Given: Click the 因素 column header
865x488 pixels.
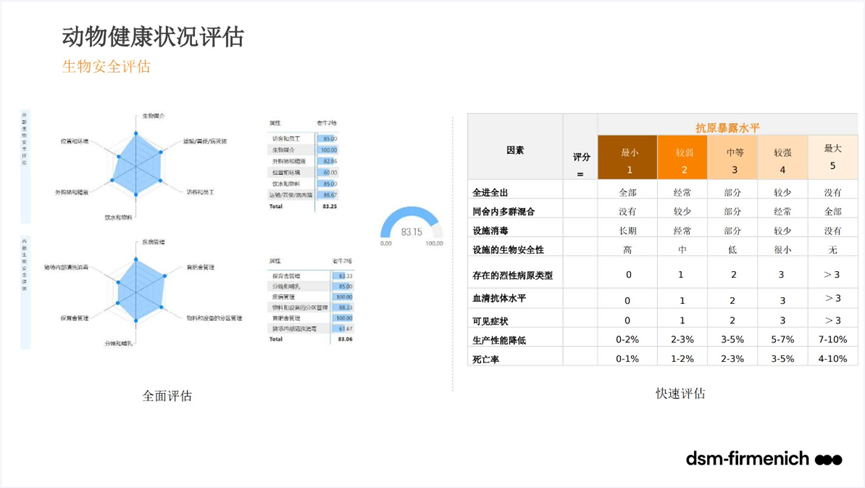Looking at the screenshot, I should tap(515, 150).
